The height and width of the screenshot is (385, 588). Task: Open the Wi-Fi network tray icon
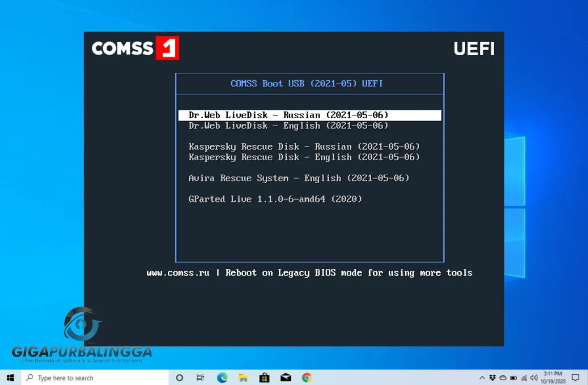[524, 378]
